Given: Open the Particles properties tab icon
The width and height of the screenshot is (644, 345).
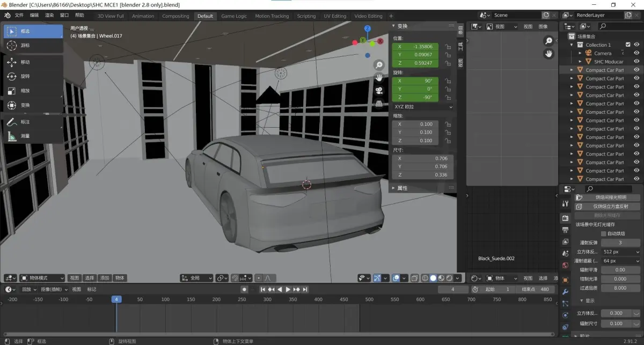Looking at the screenshot, I should pyautogui.click(x=565, y=304).
